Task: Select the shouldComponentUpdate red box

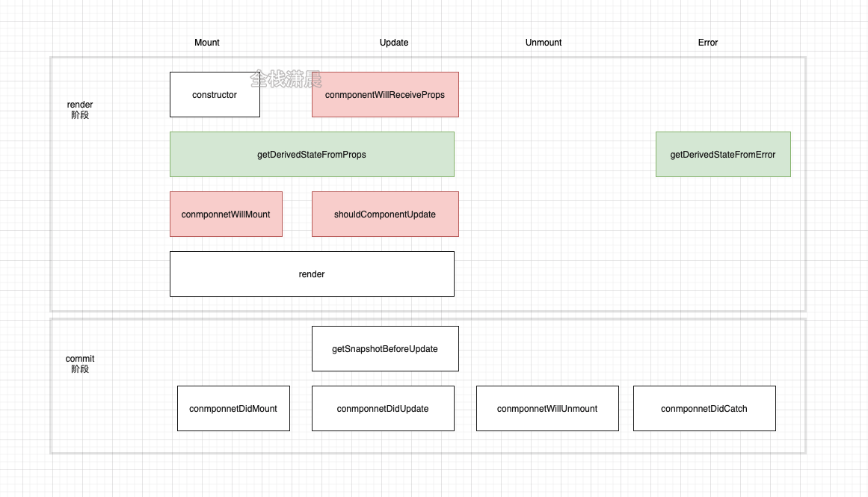Action: coord(385,214)
